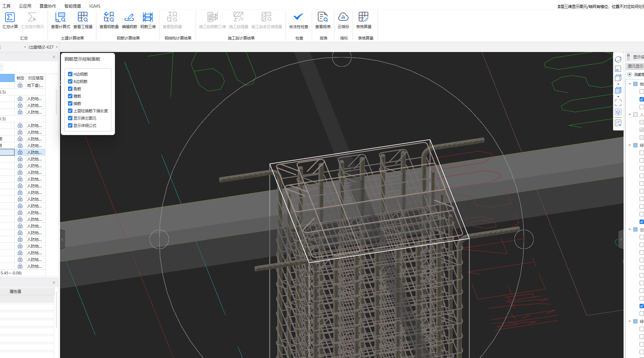Collapse the 地 tree group

point(630,84)
